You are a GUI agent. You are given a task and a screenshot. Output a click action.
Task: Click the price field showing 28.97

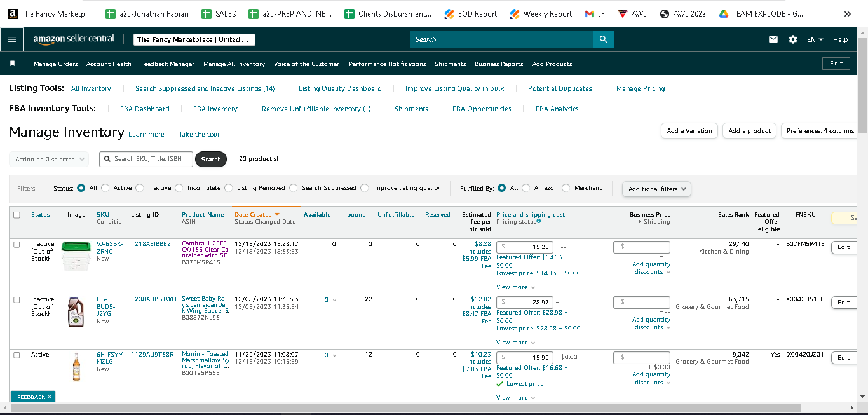pos(525,303)
